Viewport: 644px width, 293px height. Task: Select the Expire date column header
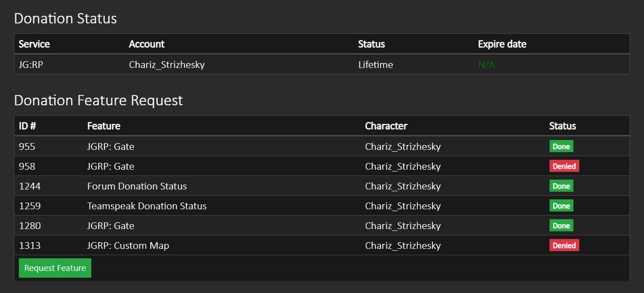click(502, 44)
